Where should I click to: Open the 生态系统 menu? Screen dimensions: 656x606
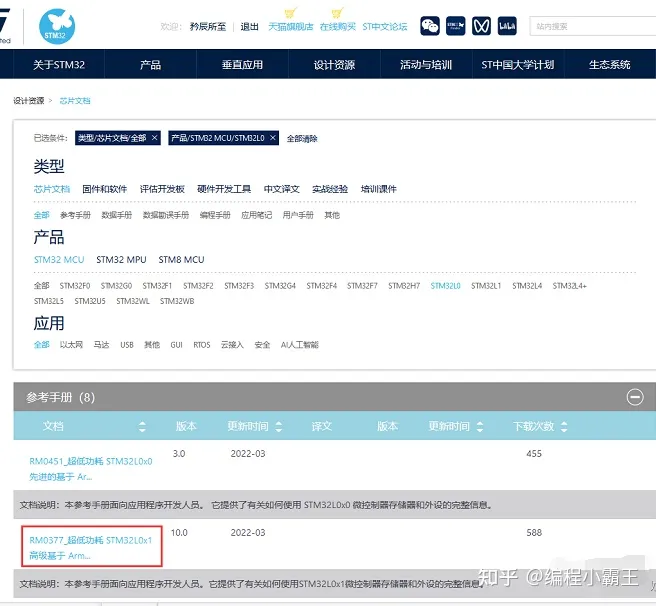610,64
